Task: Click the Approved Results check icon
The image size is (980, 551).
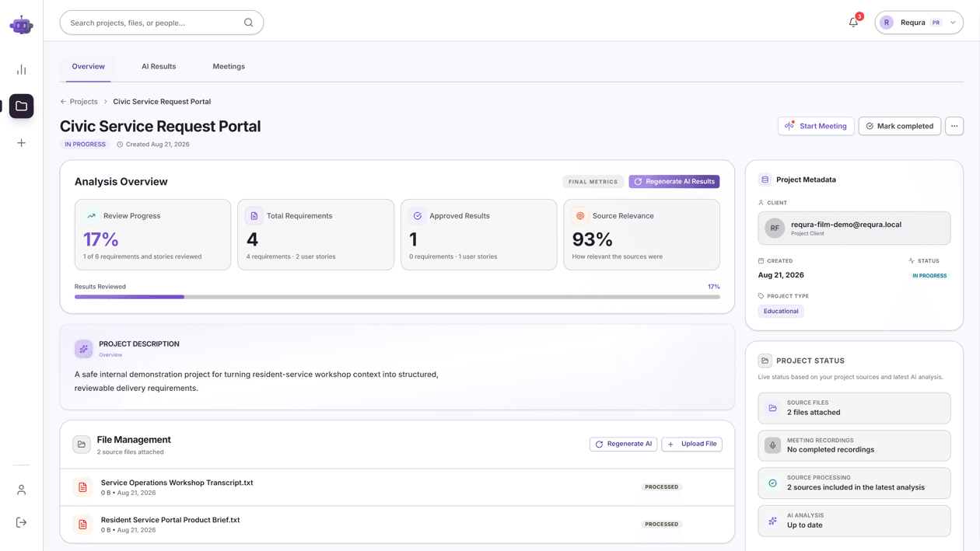Action: (418, 216)
